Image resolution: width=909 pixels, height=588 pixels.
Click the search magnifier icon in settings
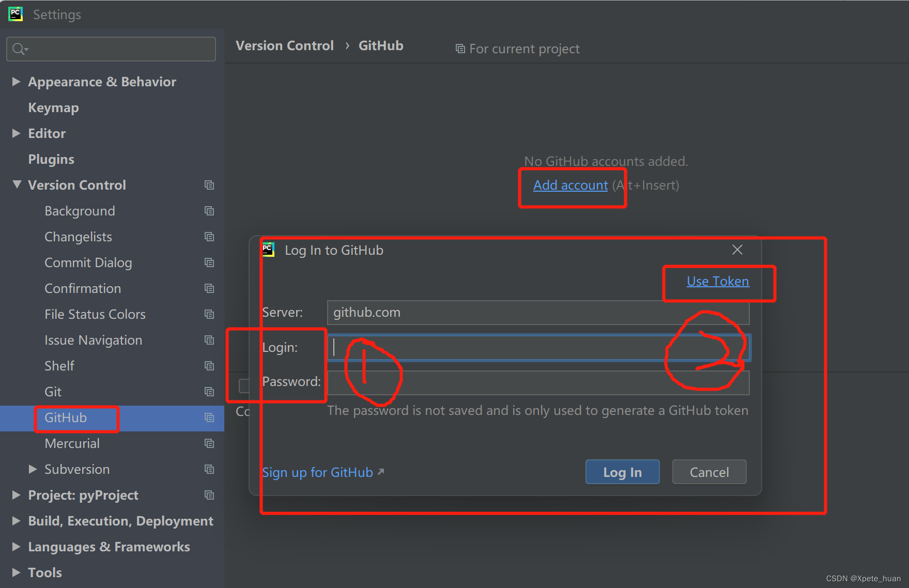click(19, 49)
